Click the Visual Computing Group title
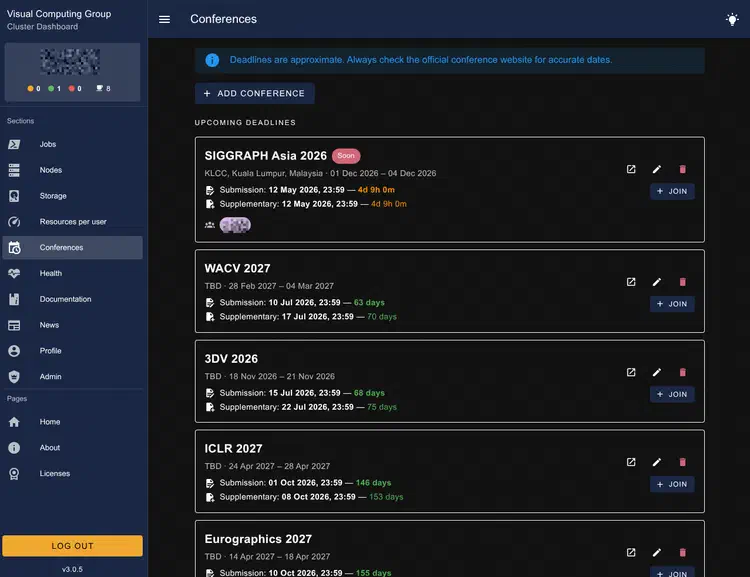This screenshot has width=750, height=577. (59, 14)
